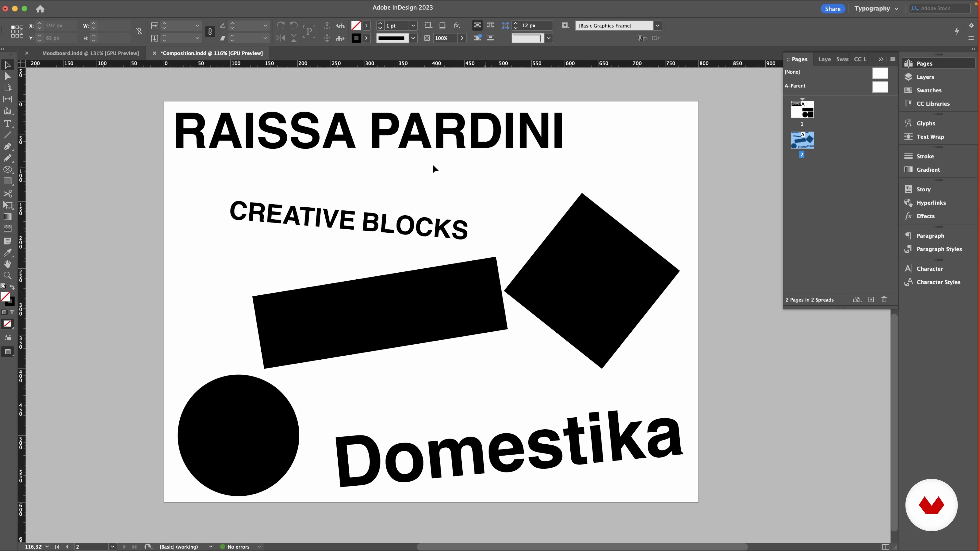The image size is (980, 551).
Task: Open the fx effects control menu
Action: (457, 26)
